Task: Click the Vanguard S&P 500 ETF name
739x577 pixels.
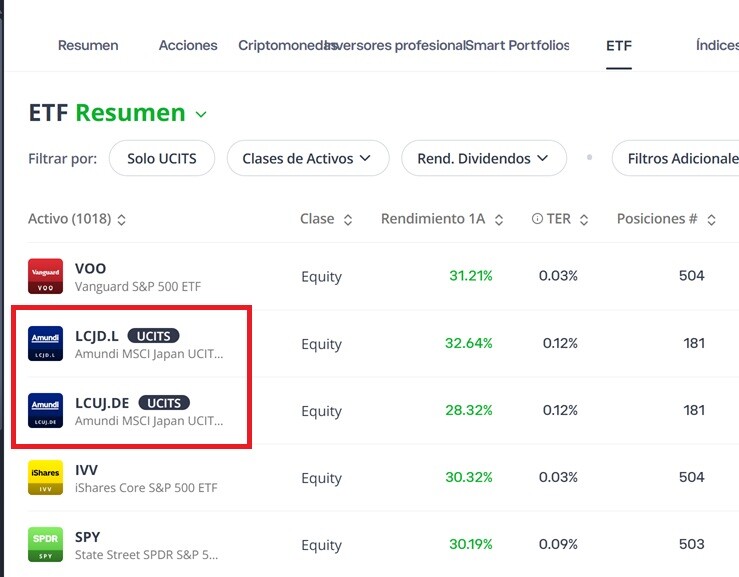Action: [138, 287]
